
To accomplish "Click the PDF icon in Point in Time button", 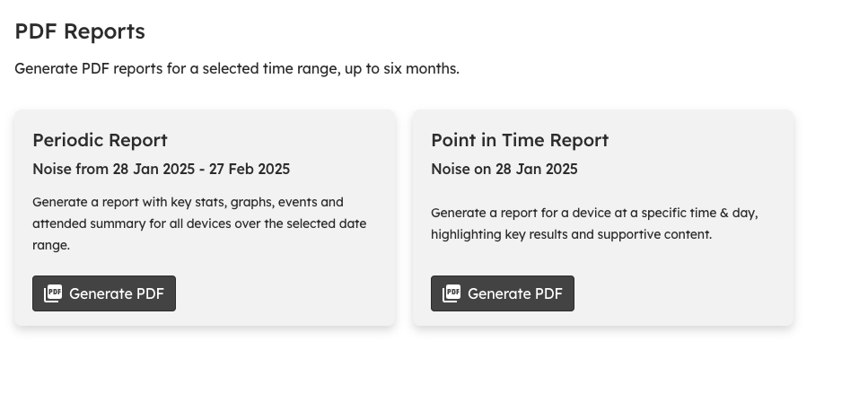I will (452, 293).
